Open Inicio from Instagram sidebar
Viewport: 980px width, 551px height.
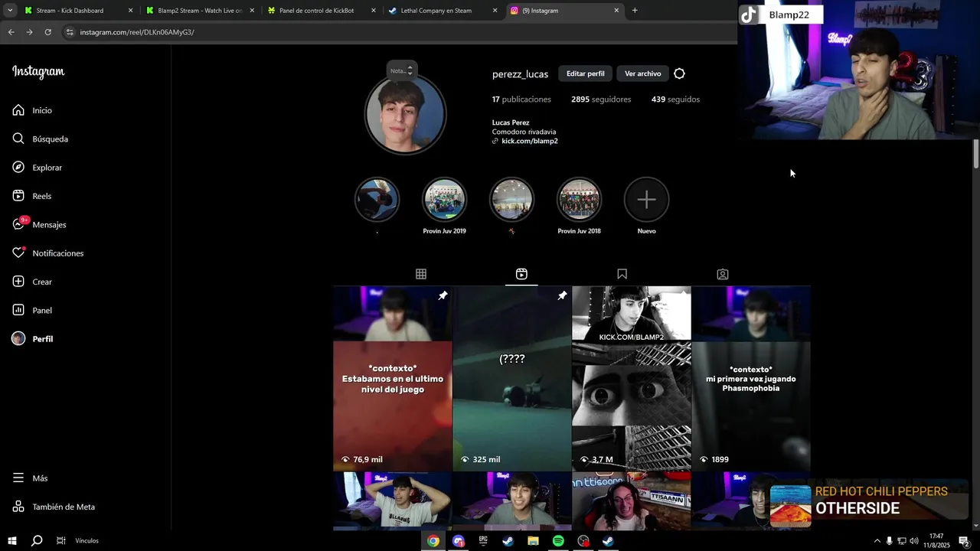32,110
